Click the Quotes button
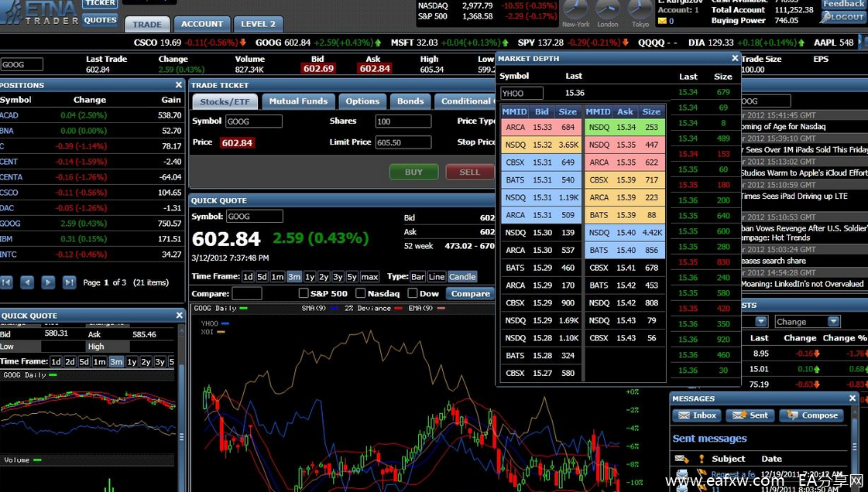This screenshot has width=868, height=492. coord(100,20)
